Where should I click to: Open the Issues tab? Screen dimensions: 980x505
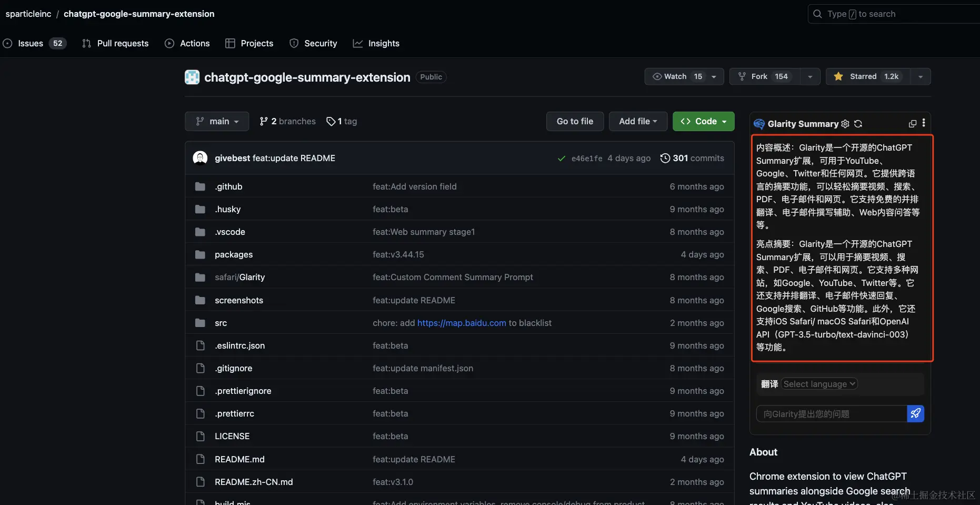tap(35, 43)
